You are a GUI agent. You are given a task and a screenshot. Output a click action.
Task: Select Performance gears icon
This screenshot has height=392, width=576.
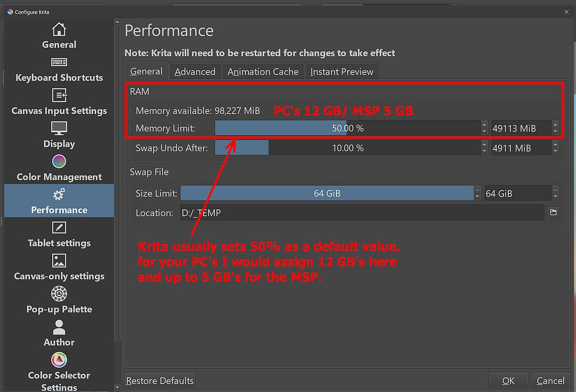(59, 194)
